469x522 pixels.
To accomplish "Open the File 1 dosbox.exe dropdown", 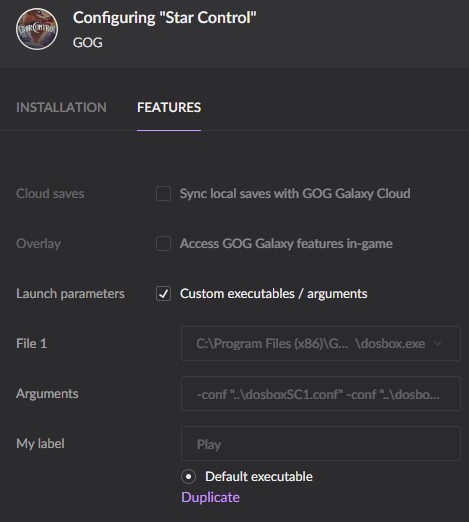I will [321, 344].
